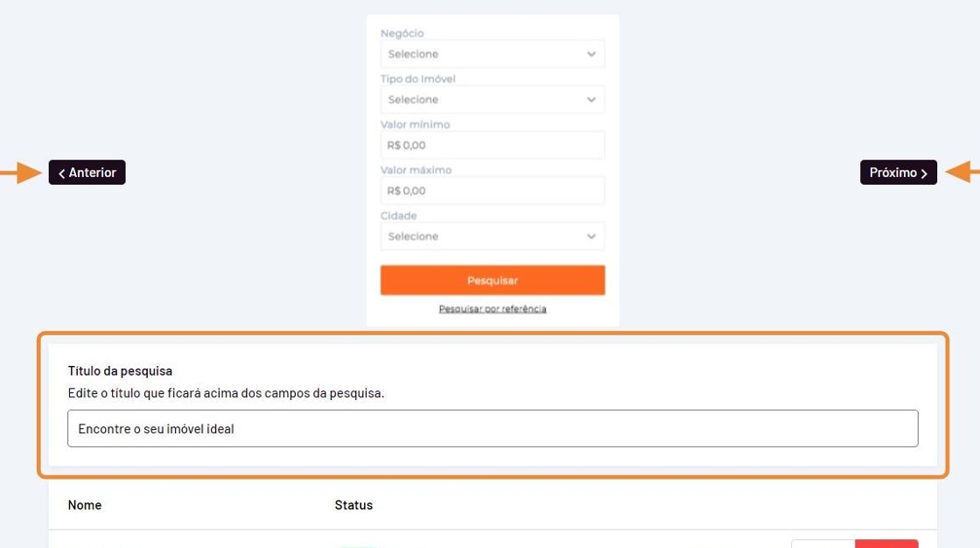Screen dimensions: 980x548
Task: Click the Cidade dropdown chevron arrow
Action: click(591, 236)
